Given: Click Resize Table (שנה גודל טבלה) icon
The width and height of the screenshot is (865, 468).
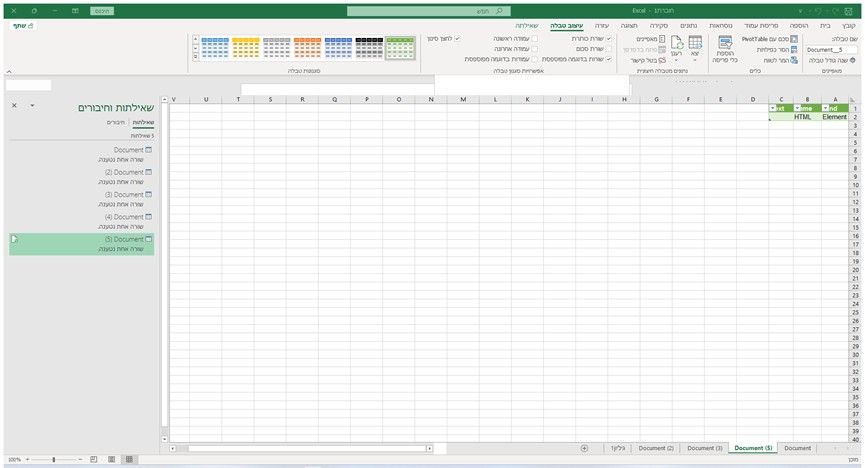Looking at the screenshot, I should 853,60.
